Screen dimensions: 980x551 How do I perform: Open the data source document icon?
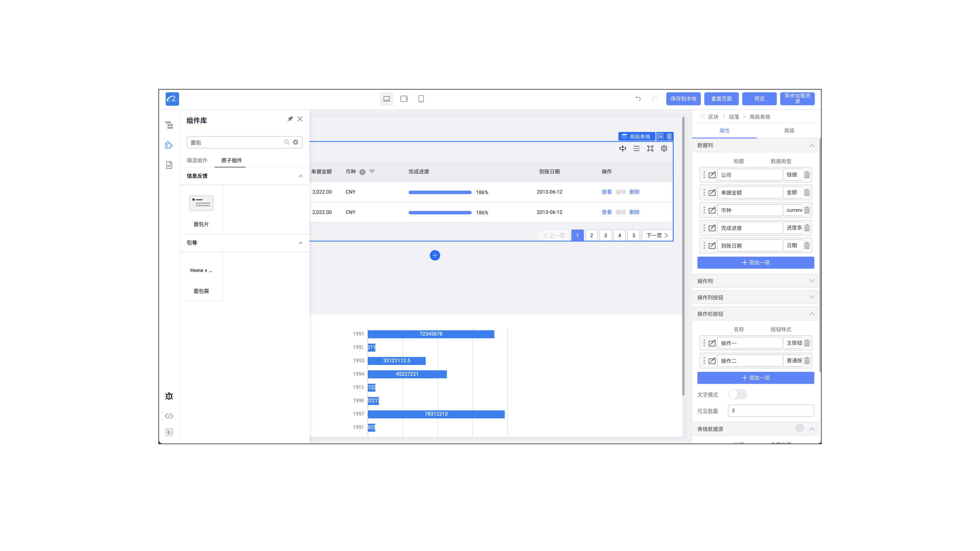(x=169, y=165)
